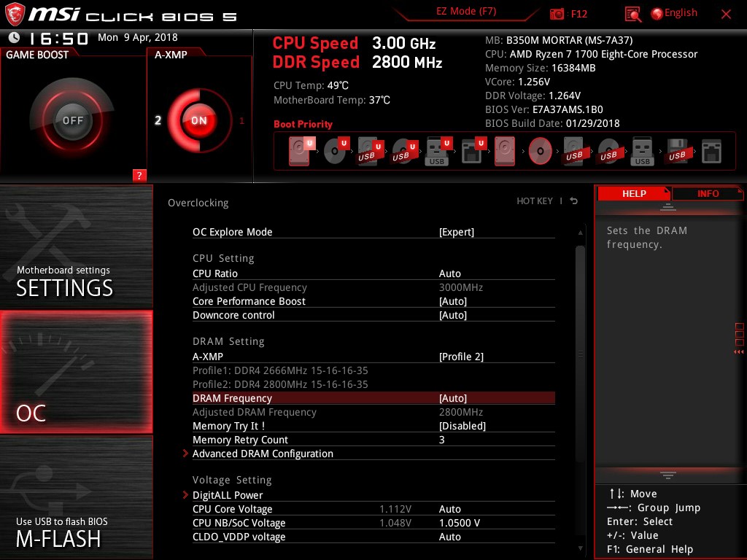
Task: Open the red question mark help icon
Action: point(139,175)
